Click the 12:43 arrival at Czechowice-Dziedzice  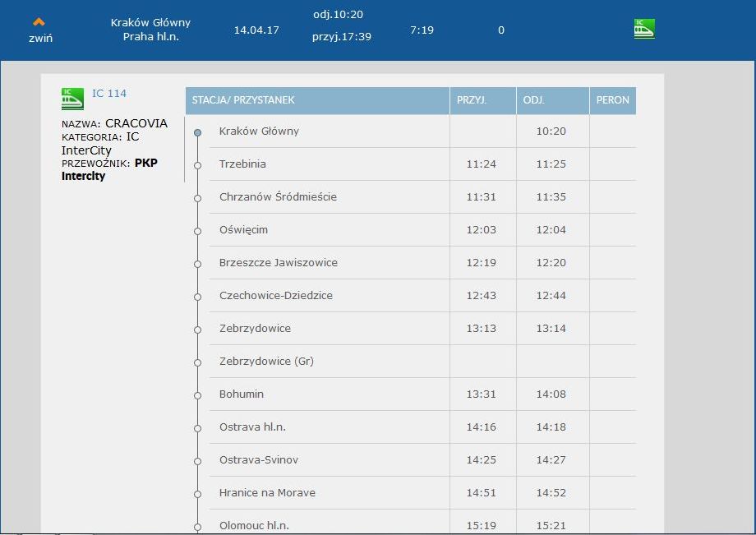pos(482,296)
